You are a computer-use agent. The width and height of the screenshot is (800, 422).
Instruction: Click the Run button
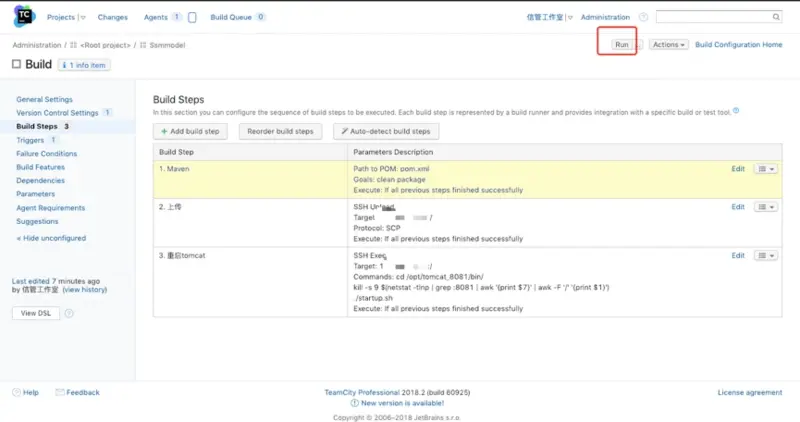click(621, 45)
